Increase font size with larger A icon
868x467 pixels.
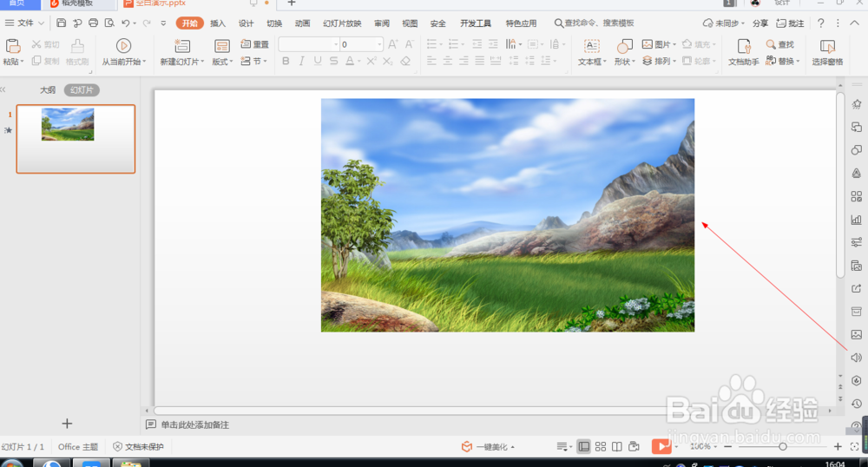pos(393,44)
